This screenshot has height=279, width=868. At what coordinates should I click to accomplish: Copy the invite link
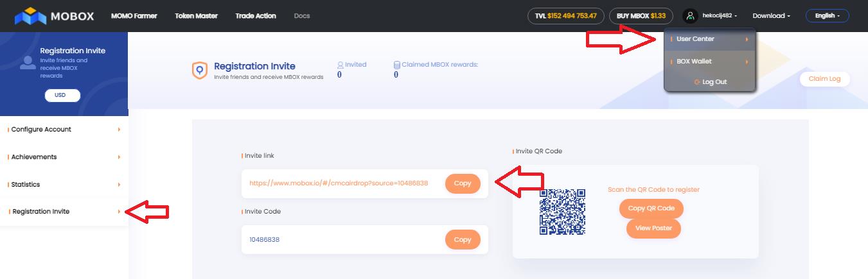coord(463,183)
